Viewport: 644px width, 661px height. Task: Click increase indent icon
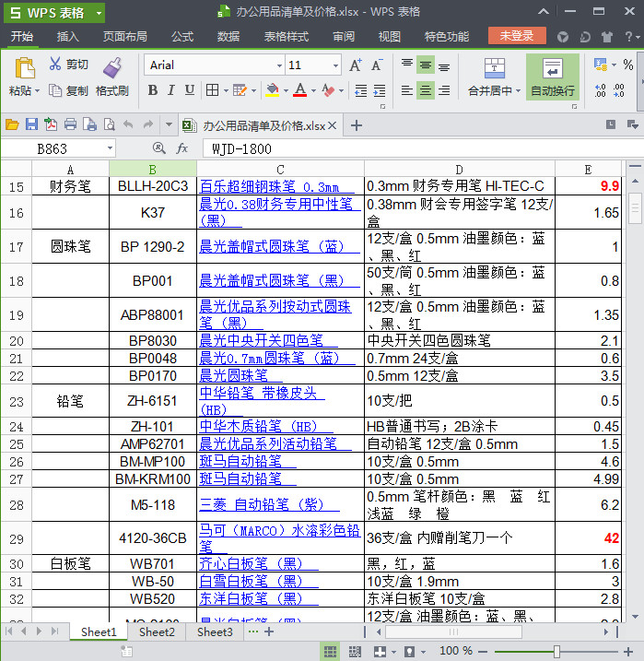(380, 90)
